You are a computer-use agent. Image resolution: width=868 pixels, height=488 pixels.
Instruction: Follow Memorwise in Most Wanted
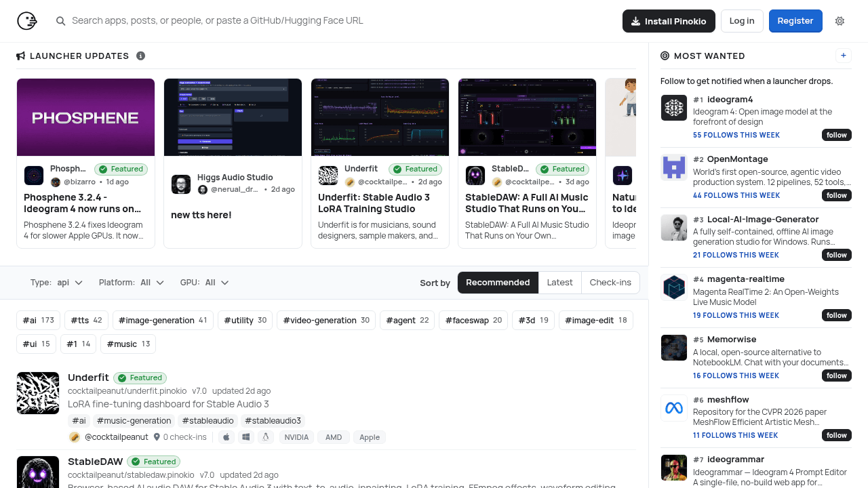click(x=837, y=375)
